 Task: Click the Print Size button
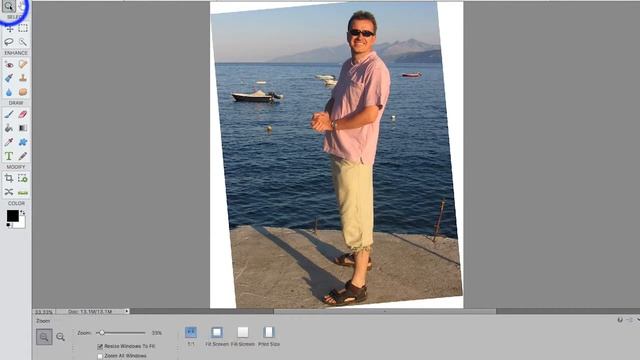[x=269, y=333]
